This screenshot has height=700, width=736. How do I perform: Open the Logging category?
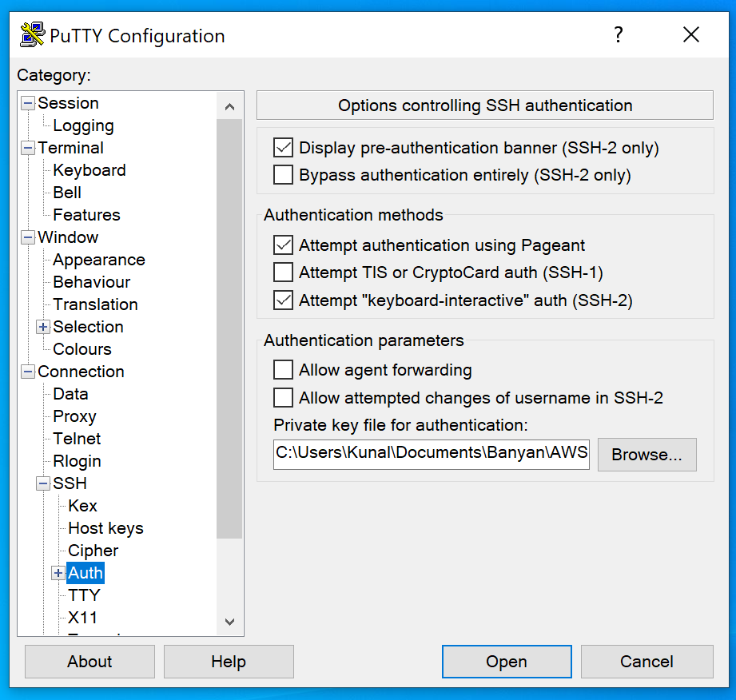[x=83, y=125]
